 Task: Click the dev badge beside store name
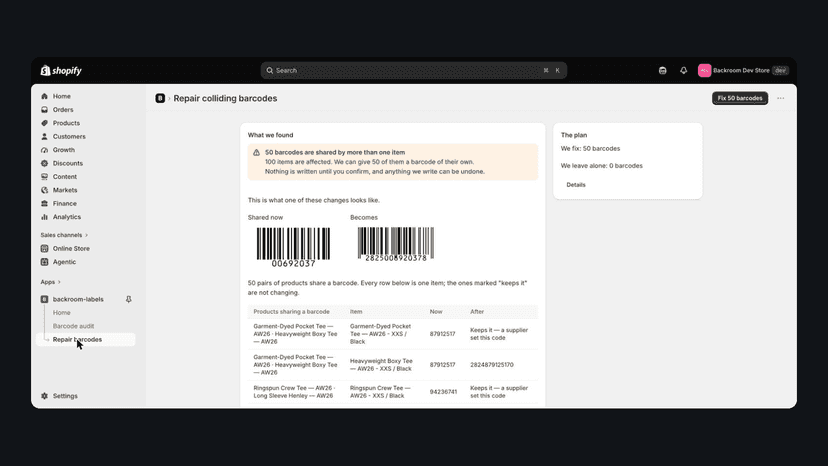pos(780,70)
